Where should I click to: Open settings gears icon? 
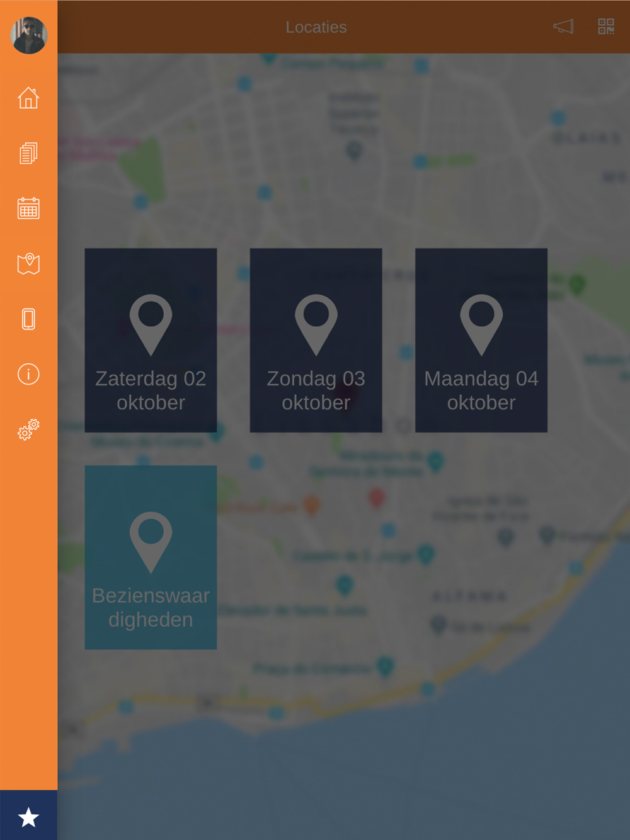28,429
